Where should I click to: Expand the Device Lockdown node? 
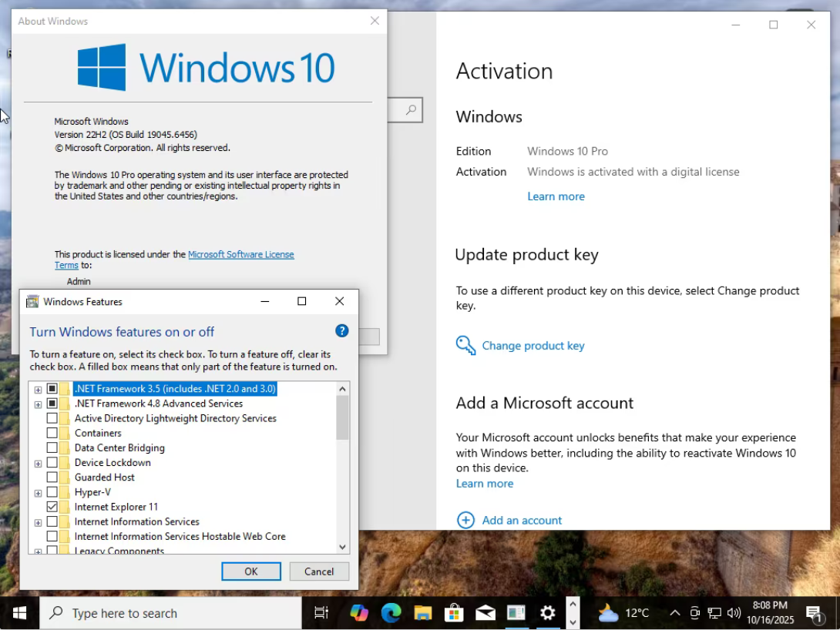(38, 463)
